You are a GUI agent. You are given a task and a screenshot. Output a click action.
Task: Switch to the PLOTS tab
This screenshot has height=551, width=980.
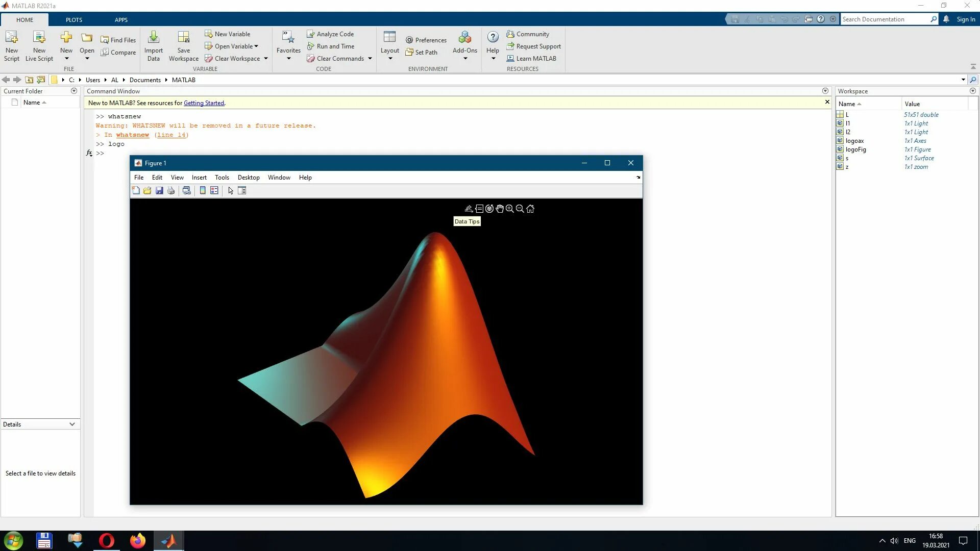point(73,20)
